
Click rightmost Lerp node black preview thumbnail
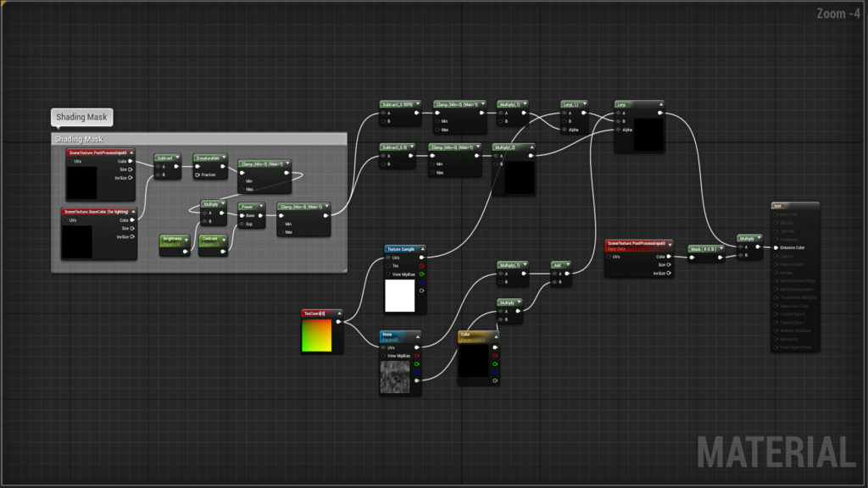coord(648,134)
